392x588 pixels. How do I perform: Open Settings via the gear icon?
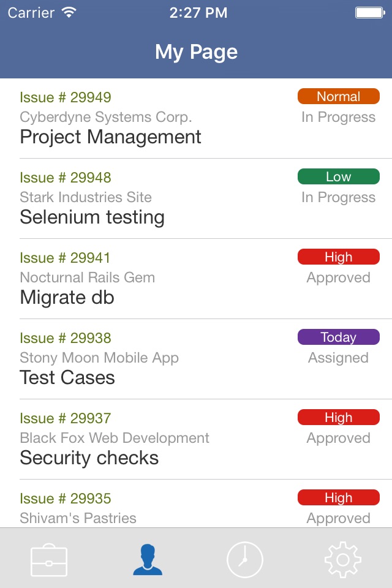(x=343, y=559)
